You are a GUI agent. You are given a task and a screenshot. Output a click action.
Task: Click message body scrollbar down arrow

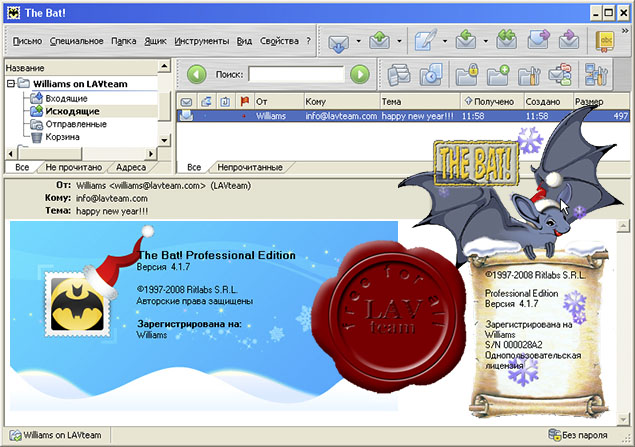point(623,419)
